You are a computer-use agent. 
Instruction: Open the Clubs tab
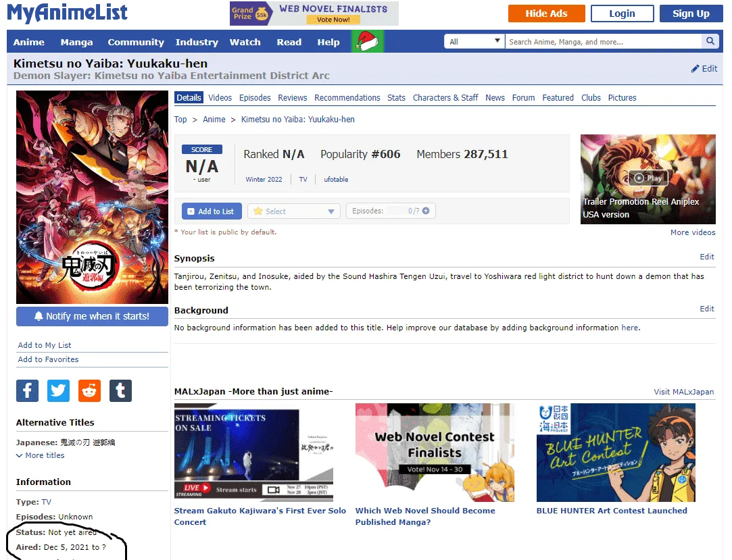tap(591, 97)
